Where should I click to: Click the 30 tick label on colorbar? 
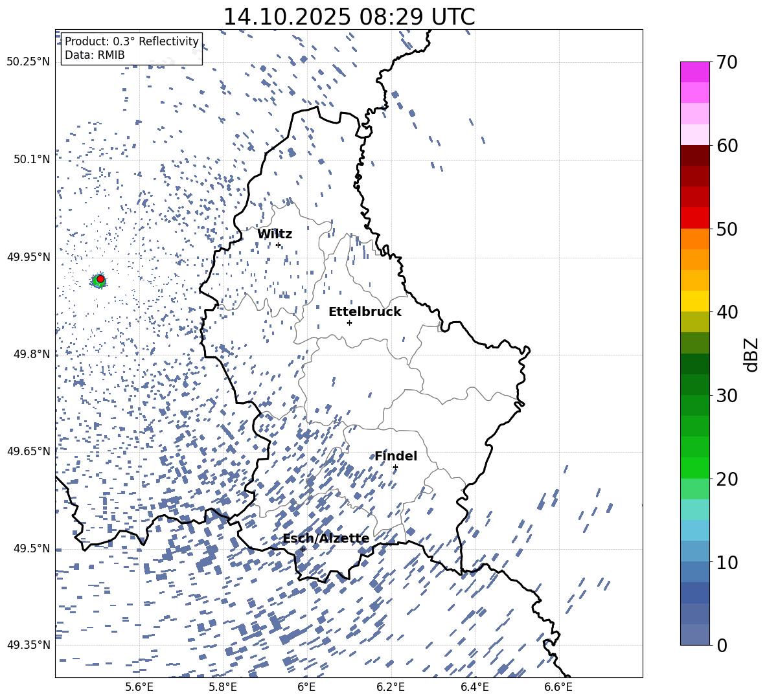[727, 395]
